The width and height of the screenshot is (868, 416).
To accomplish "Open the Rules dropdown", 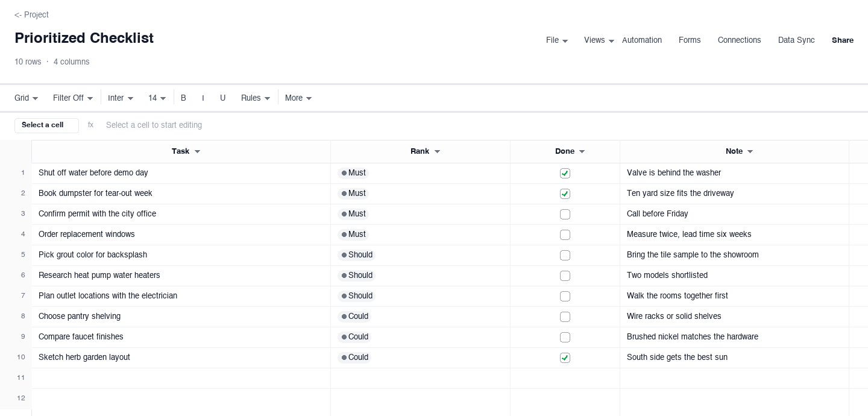I will 256,98.
